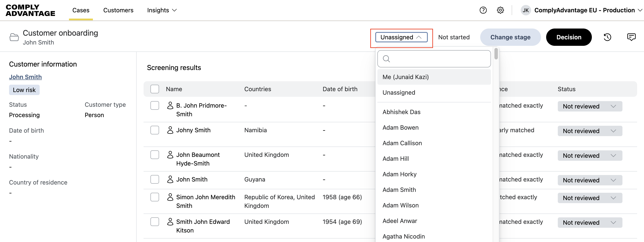Collapse the Unassigned assignee dropdown

tap(401, 37)
